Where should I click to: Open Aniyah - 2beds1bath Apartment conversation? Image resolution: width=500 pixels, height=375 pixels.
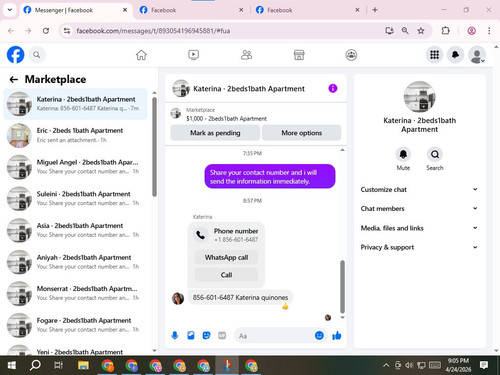point(76,262)
